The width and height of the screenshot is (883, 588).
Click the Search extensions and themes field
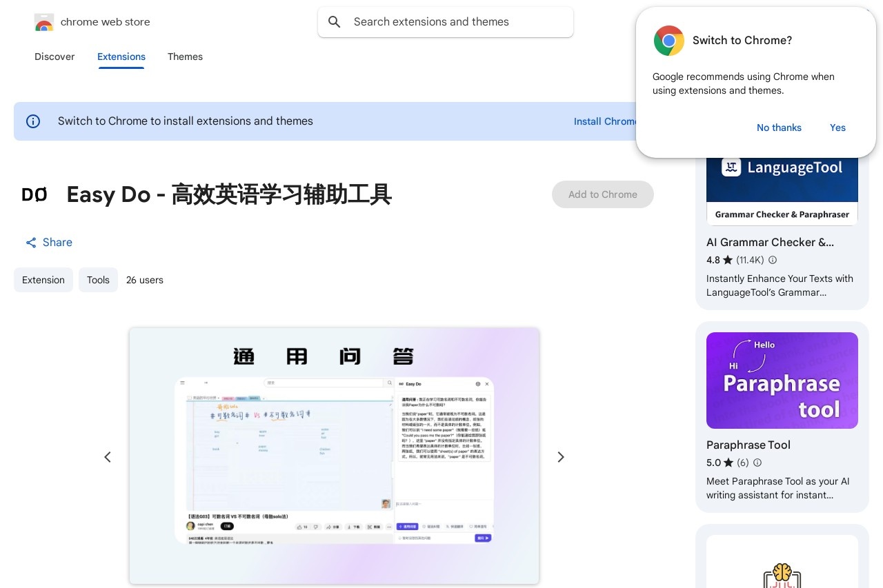coord(446,22)
